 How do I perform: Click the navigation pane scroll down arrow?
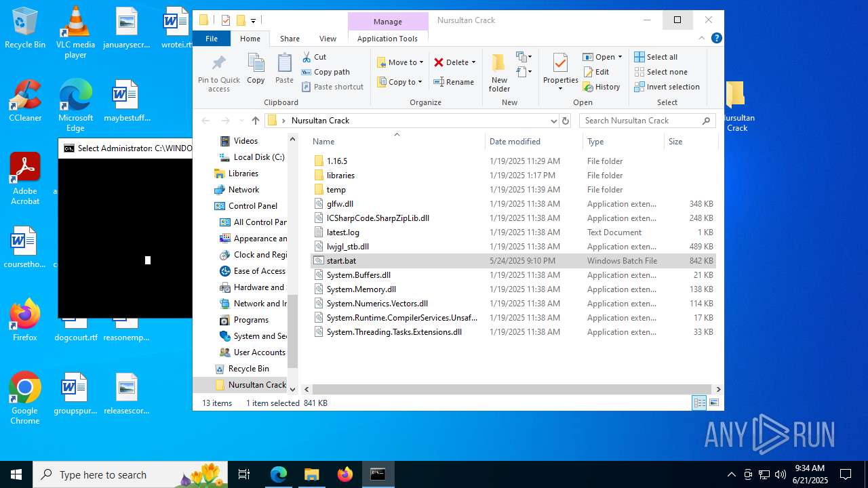(x=293, y=389)
